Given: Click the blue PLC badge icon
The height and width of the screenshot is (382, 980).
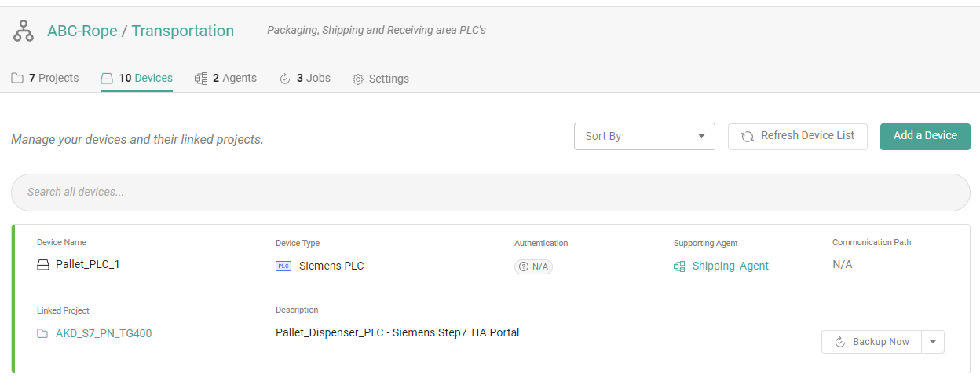Looking at the screenshot, I should (x=283, y=266).
